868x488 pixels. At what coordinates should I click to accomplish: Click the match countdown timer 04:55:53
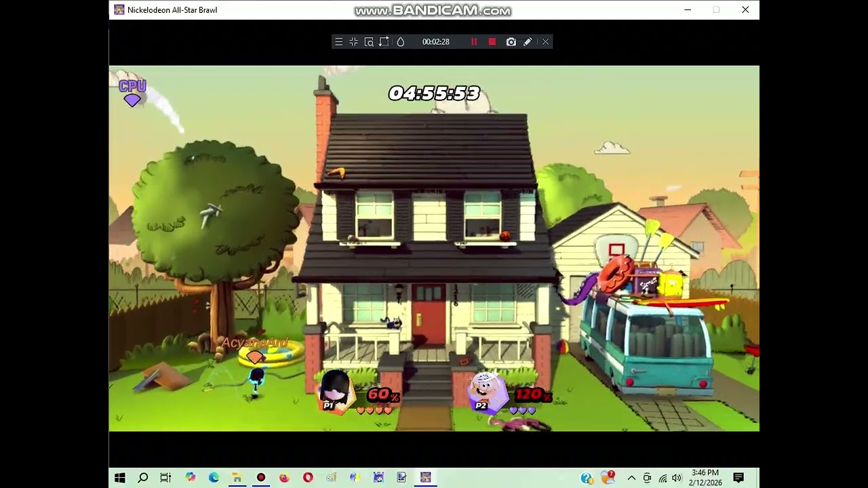point(434,94)
